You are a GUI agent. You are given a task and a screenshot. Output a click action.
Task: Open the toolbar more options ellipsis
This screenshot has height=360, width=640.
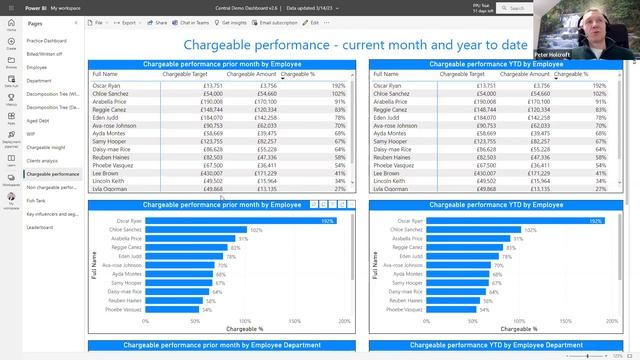pos(327,23)
